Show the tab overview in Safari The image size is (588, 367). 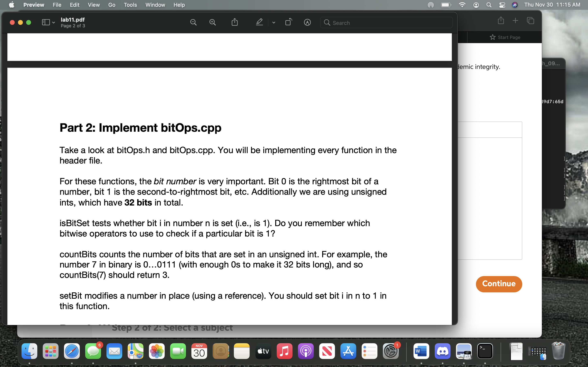pyautogui.click(x=530, y=21)
